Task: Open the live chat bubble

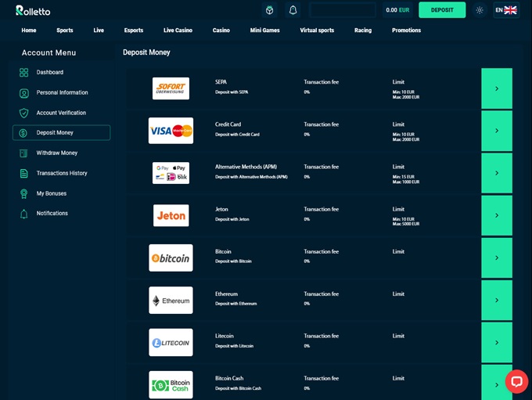Action: coord(516,380)
